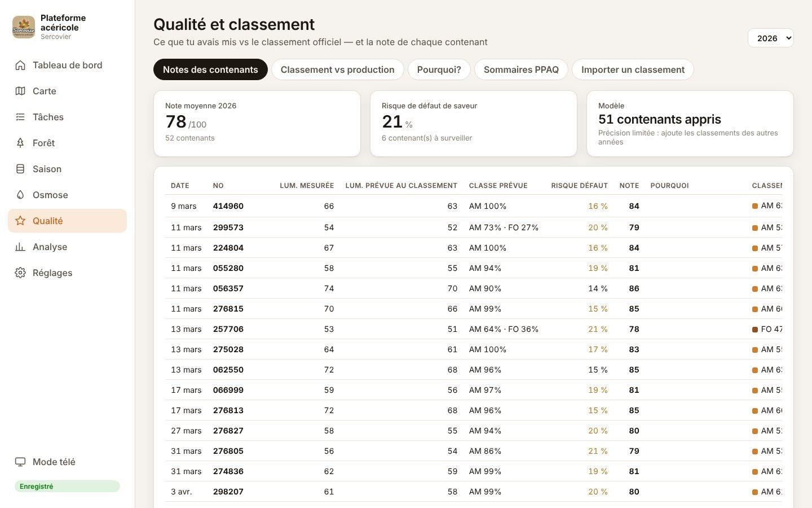Image resolution: width=812 pixels, height=508 pixels.
Task: Open the Importer un classement tab
Action: click(x=633, y=69)
